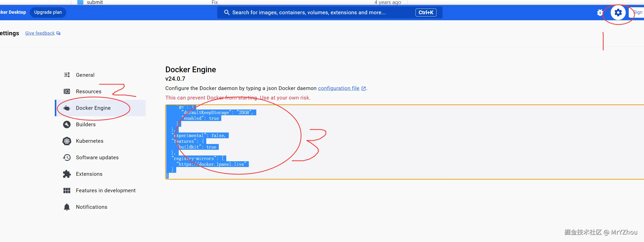Focus the search images and containers field
The image size is (644, 242).
pos(330,12)
